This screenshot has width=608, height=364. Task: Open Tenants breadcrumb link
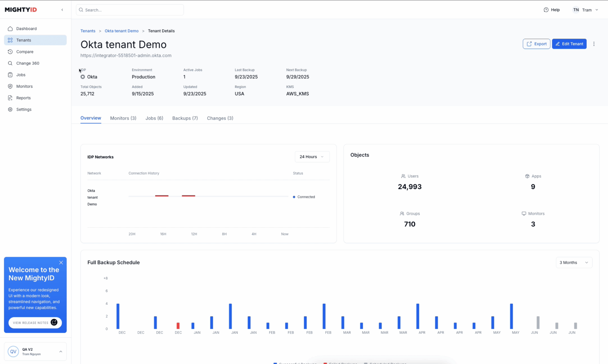point(88,31)
